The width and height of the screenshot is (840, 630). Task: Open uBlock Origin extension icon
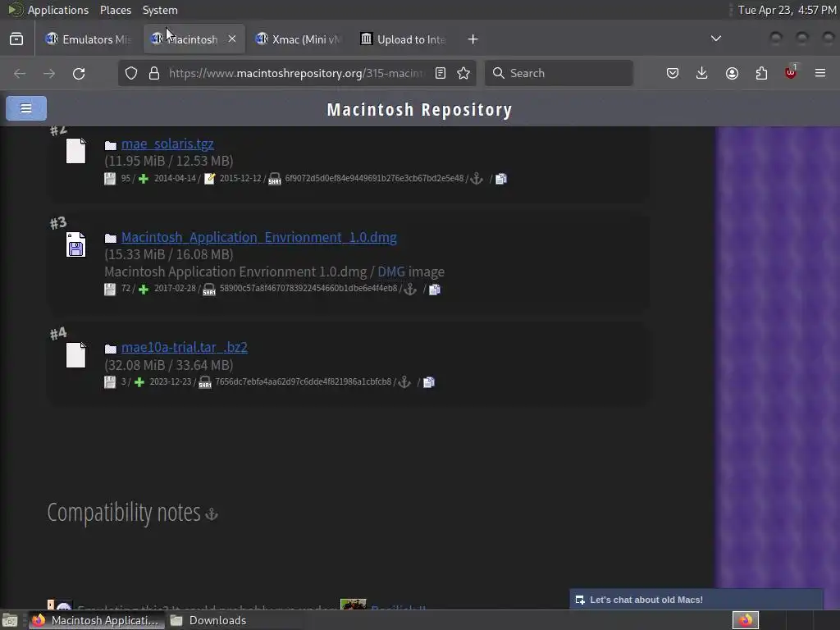[791, 72]
